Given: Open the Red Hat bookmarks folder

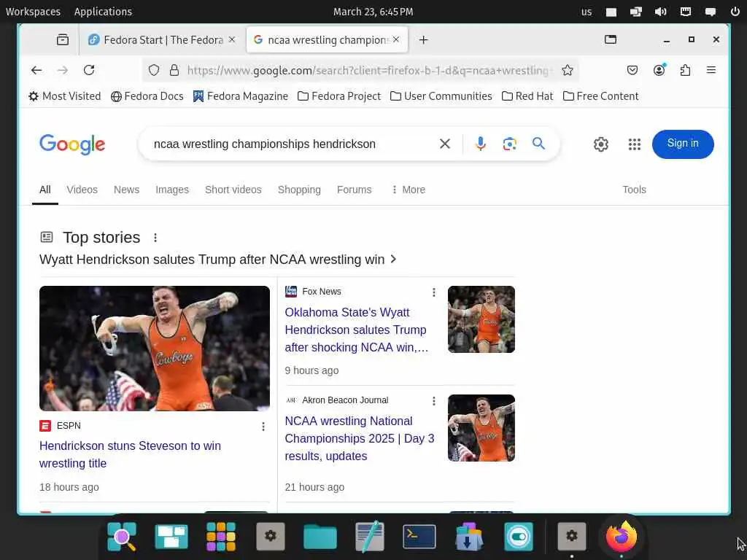Looking at the screenshot, I should tap(527, 96).
